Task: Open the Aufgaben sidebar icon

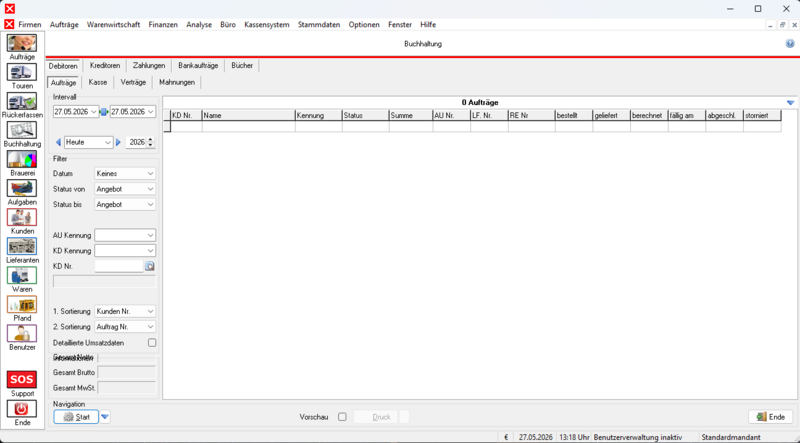Action: [x=22, y=188]
